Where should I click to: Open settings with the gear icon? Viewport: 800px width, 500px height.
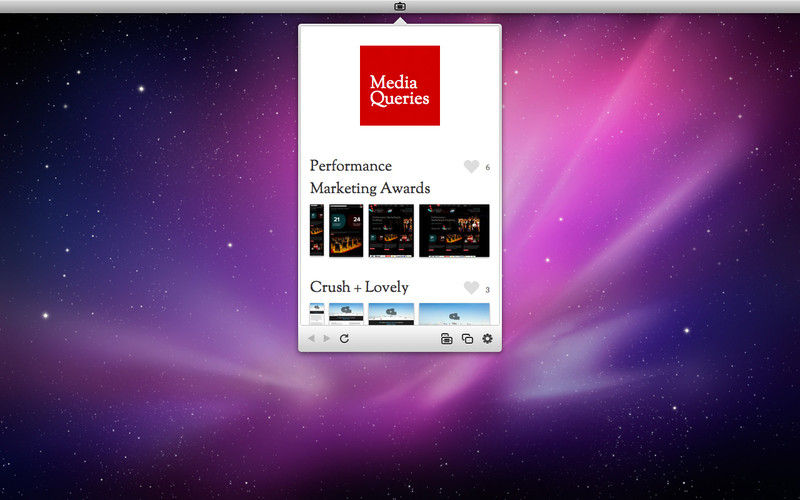(x=488, y=339)
